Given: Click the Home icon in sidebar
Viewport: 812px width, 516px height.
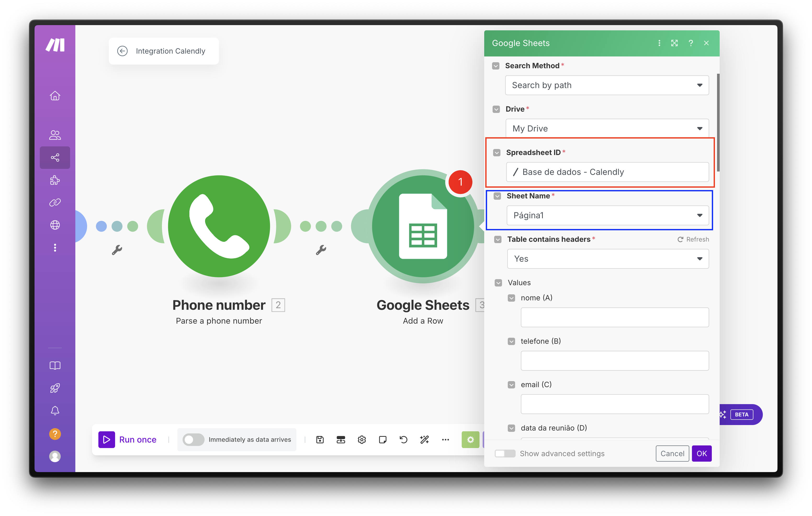Looking at the screenshot, I should [x=55, y=96].
